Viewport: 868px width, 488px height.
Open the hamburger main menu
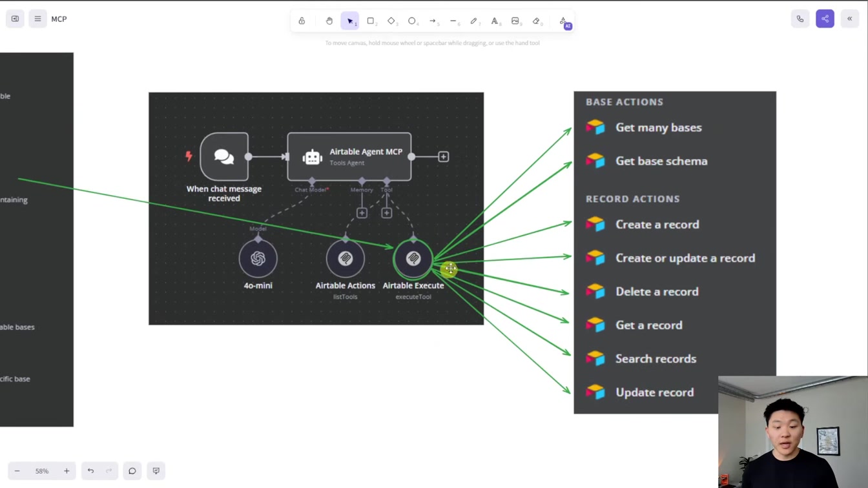pyautogui.click(x=37, y=19)
